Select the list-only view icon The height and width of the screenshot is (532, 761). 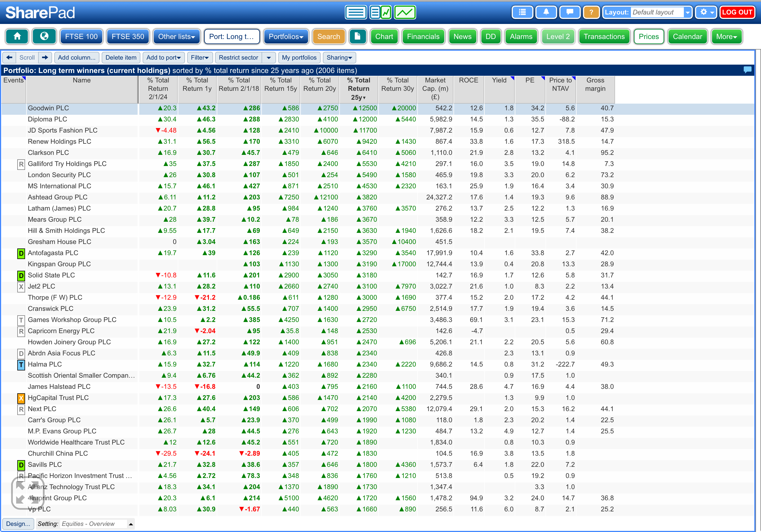click(x=356, y=13)
